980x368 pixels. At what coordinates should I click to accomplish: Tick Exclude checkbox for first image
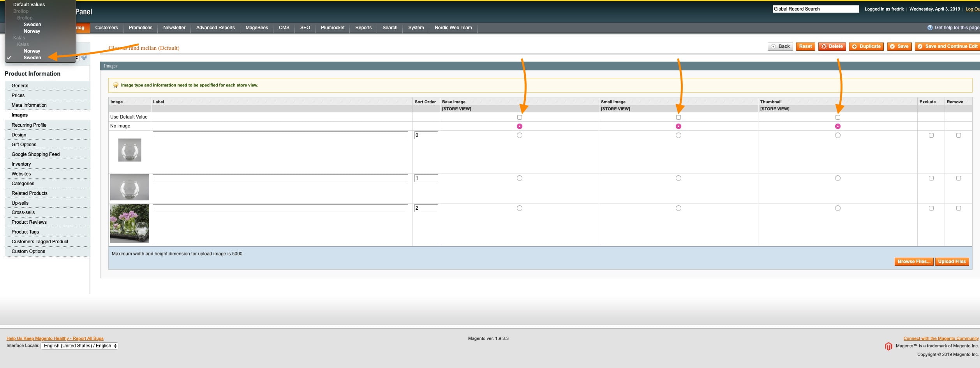(x=931, y=135)
